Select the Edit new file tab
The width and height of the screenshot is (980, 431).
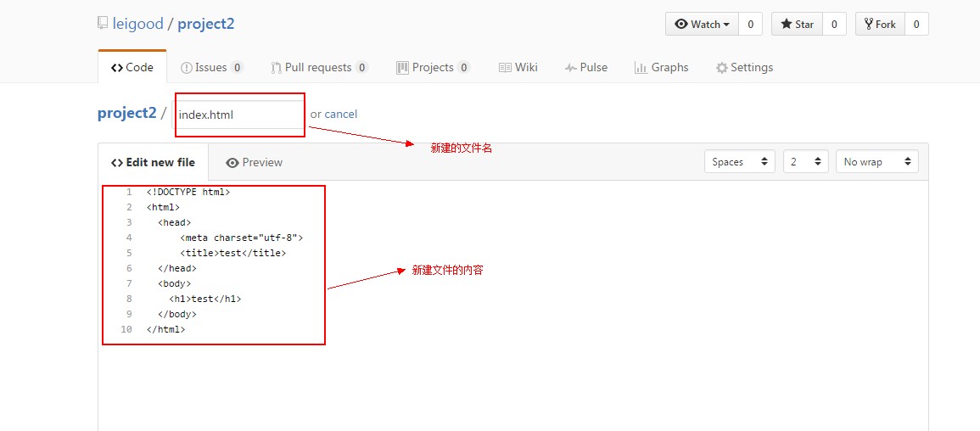(x=153, y=162)
